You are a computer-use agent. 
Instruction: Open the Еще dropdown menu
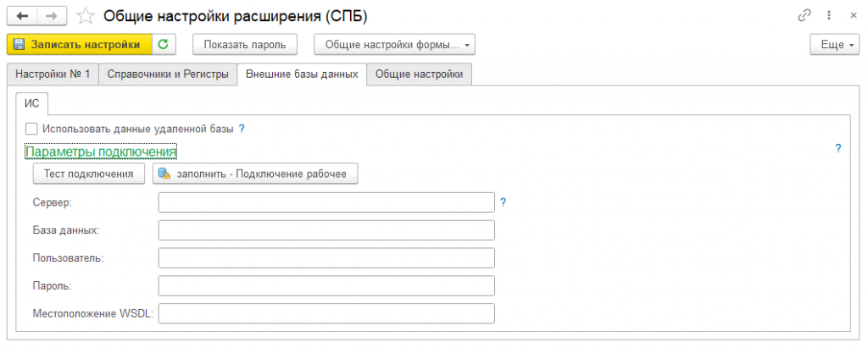coord(835,44)
